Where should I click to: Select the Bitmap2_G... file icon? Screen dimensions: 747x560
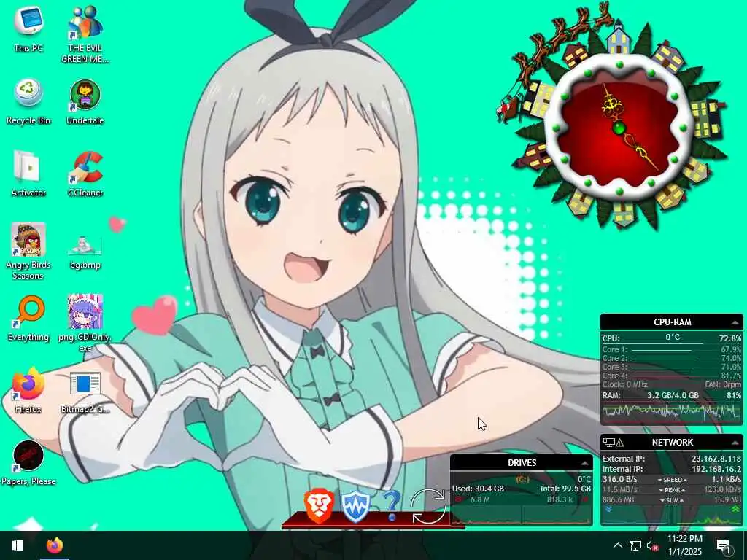click(x=85, y=393)
